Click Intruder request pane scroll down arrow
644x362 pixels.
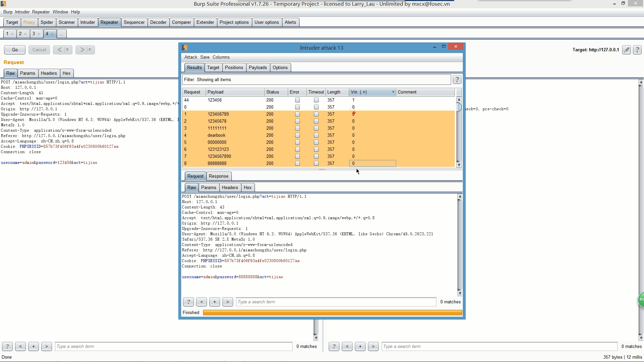(x=460, y=293)
